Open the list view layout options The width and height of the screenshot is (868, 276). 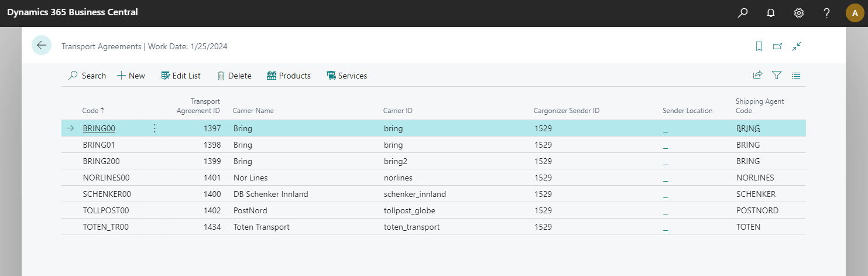point(796,75)
